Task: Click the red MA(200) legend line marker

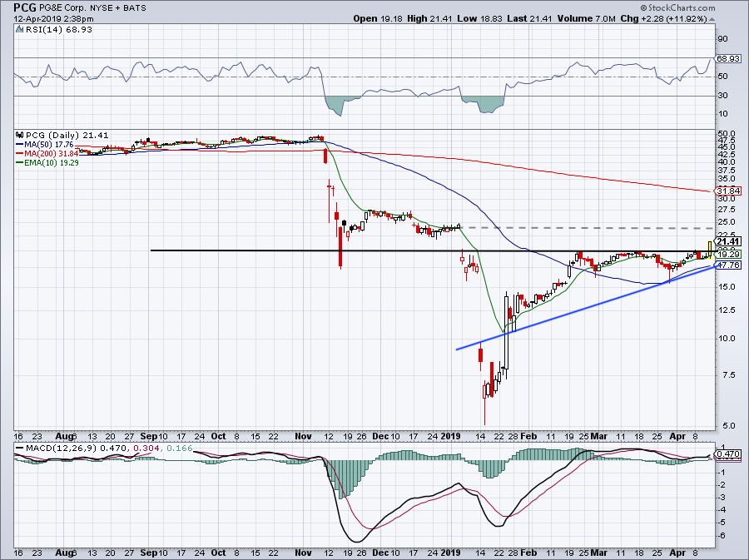Action: click(x=19, y=154)
